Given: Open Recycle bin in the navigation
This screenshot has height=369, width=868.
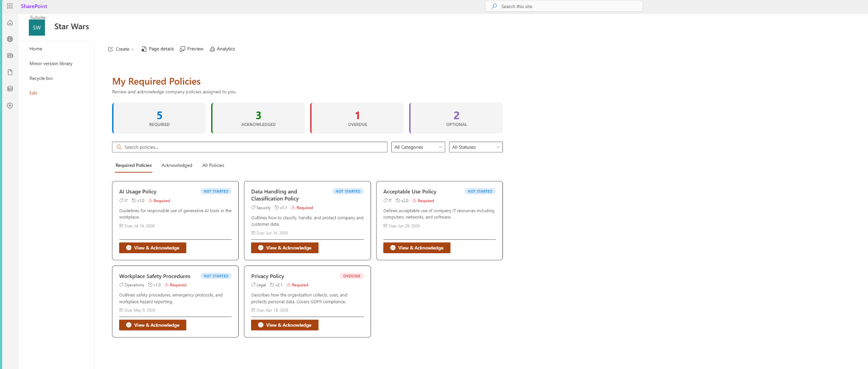Looking at the screenshot, I should (x=41, y=78).
